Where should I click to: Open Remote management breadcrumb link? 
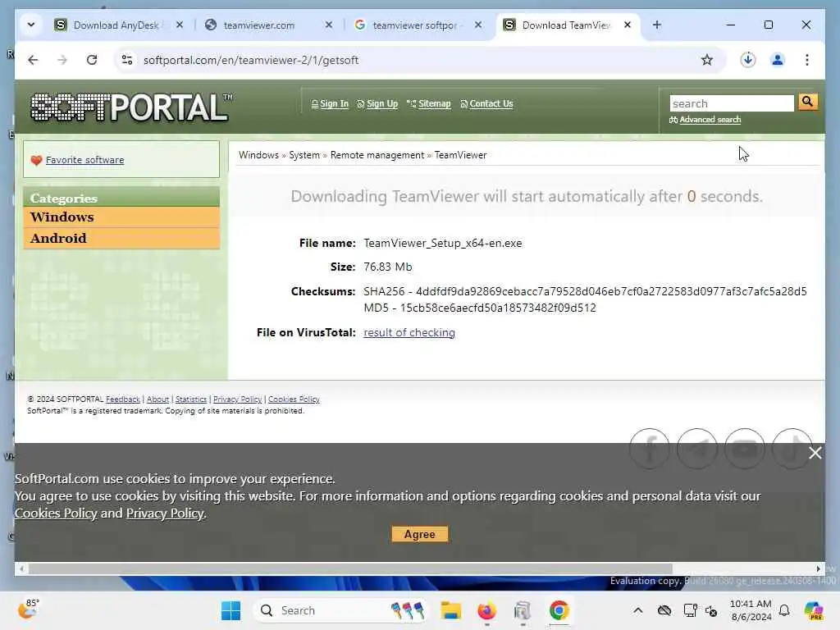tap(377, 155)
